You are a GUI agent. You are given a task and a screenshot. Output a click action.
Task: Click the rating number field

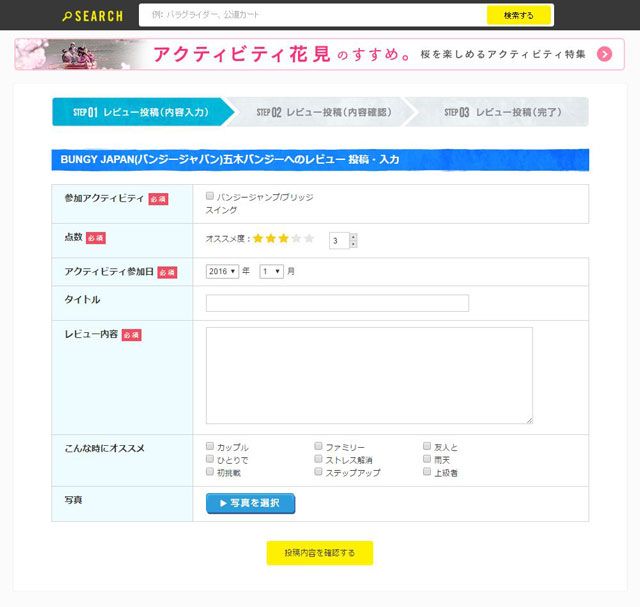340,240
